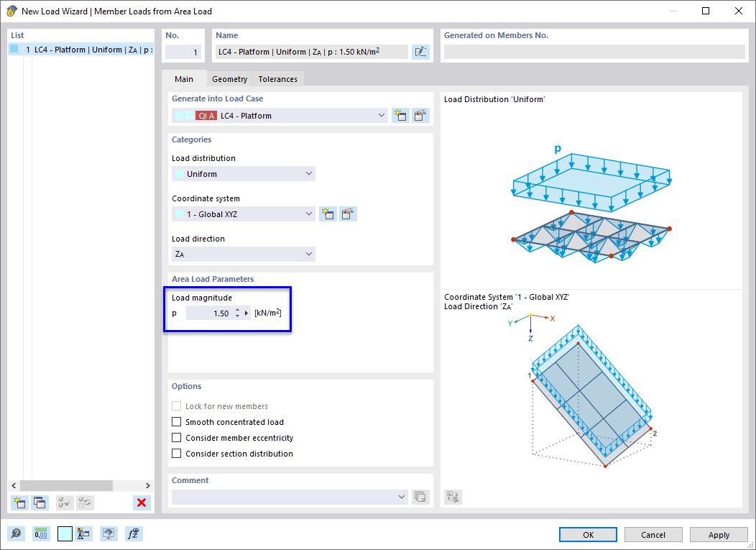Enable Smooth concentrated load

(x=176, y=422)
